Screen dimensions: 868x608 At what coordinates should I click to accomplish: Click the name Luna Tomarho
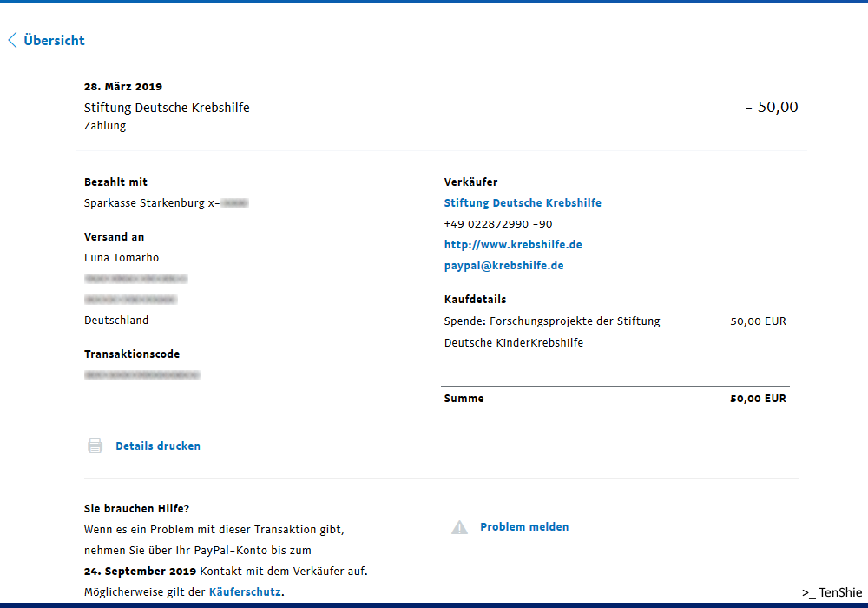tap(122, 257)
